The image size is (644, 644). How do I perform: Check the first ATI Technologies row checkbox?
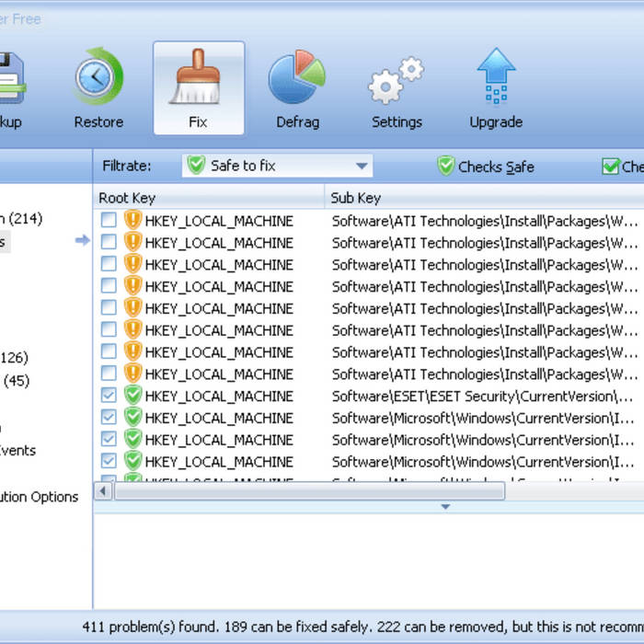109,221
